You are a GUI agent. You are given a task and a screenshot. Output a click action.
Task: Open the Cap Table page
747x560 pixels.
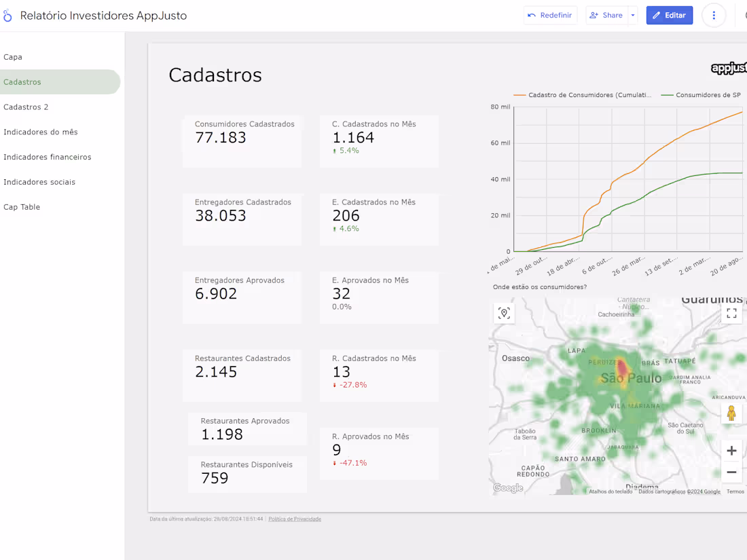pos(21,206)
